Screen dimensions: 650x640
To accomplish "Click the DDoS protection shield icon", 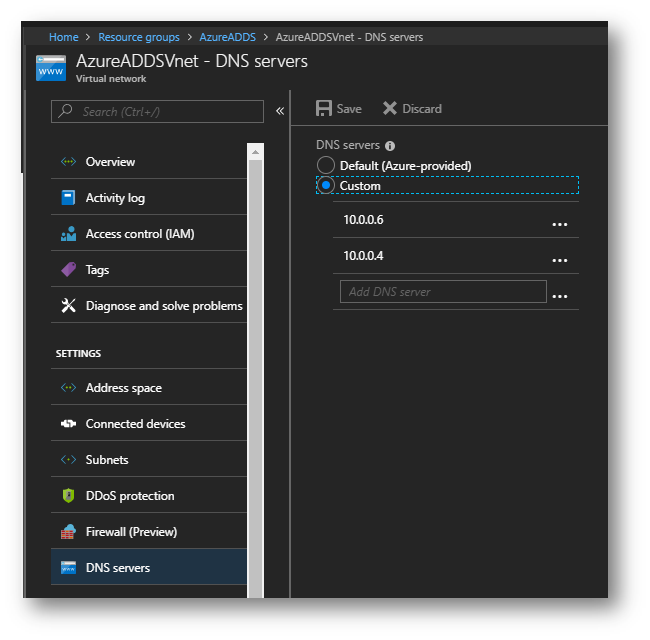I will [68, 496].
